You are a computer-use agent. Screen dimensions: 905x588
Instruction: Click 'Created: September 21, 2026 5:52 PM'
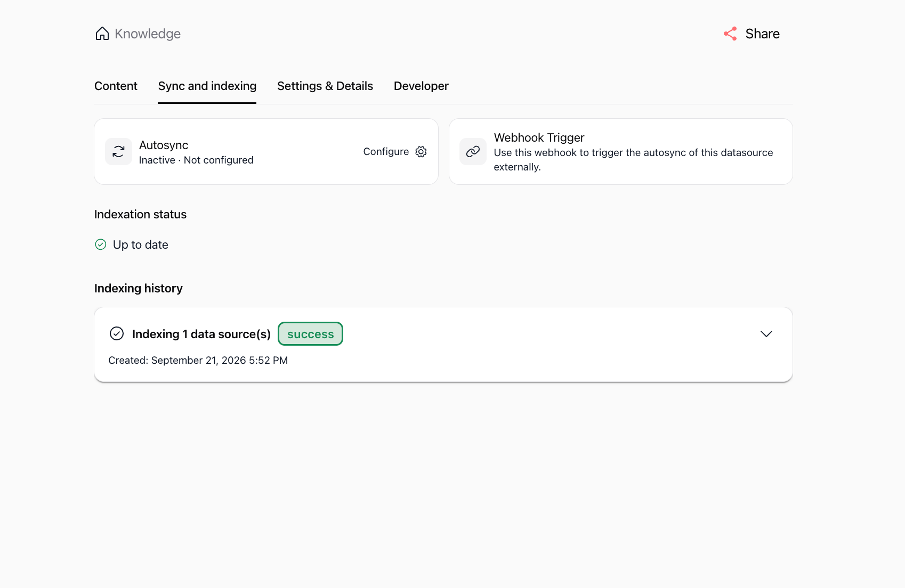pyautogui.click(x=198, y=361)
